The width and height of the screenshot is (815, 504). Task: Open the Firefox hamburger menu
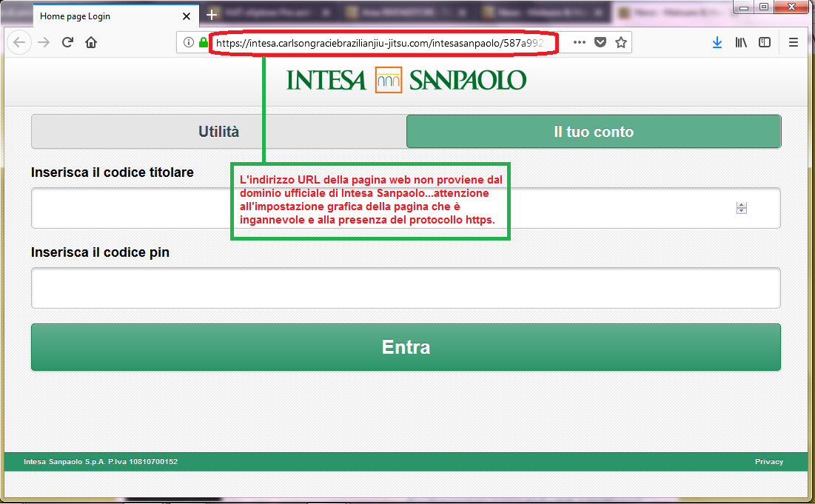794,43
